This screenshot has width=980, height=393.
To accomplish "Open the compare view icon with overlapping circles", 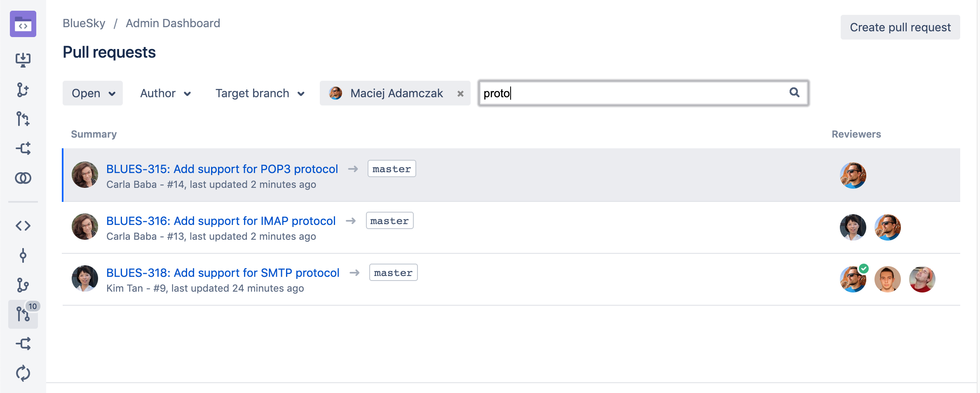I will [23, 178].
